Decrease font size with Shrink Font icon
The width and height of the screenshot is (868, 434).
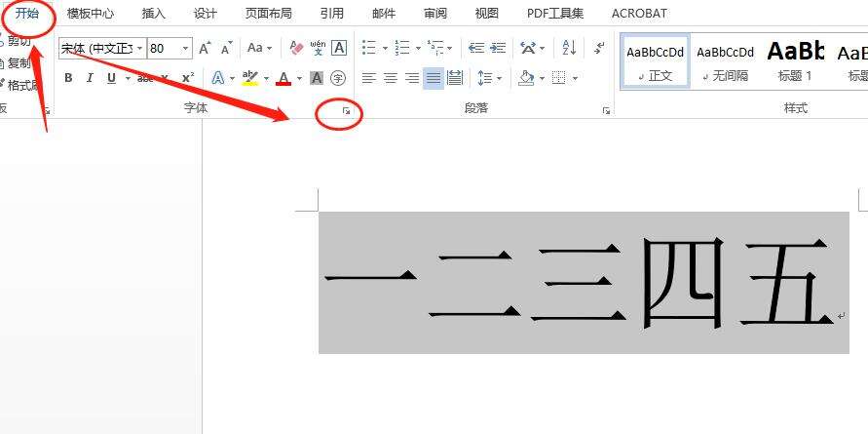tap(226, 48)
